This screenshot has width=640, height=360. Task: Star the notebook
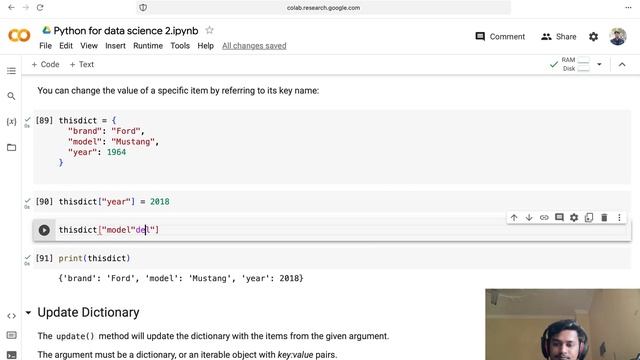pyautogui.click(x=209, y=30)
